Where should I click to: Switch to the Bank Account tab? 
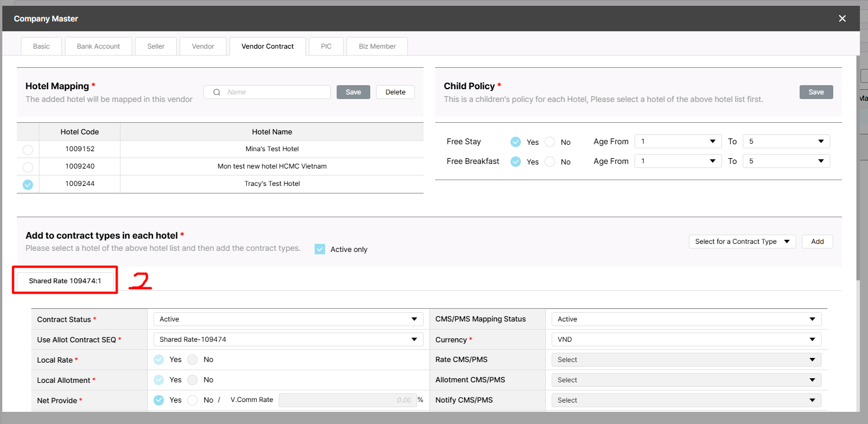click(x=99, y=46)
